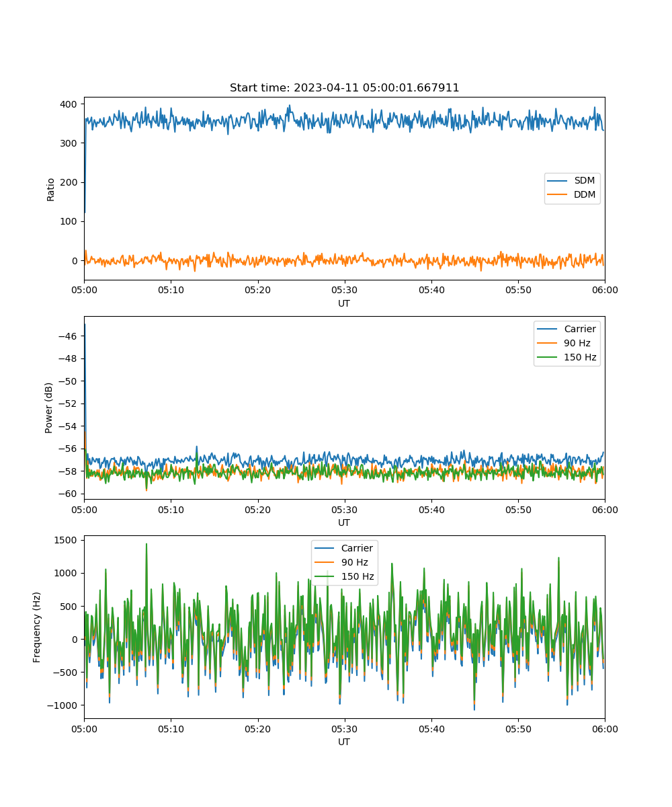
Task: Click the Frequency (Hz) y-axis label
Action: [38, 627]
